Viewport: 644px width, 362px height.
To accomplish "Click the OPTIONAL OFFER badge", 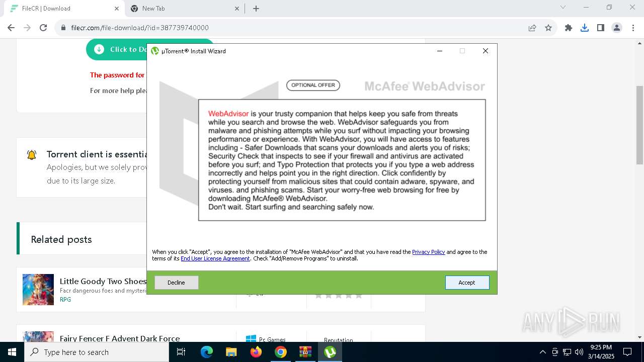I will point(313,85).
